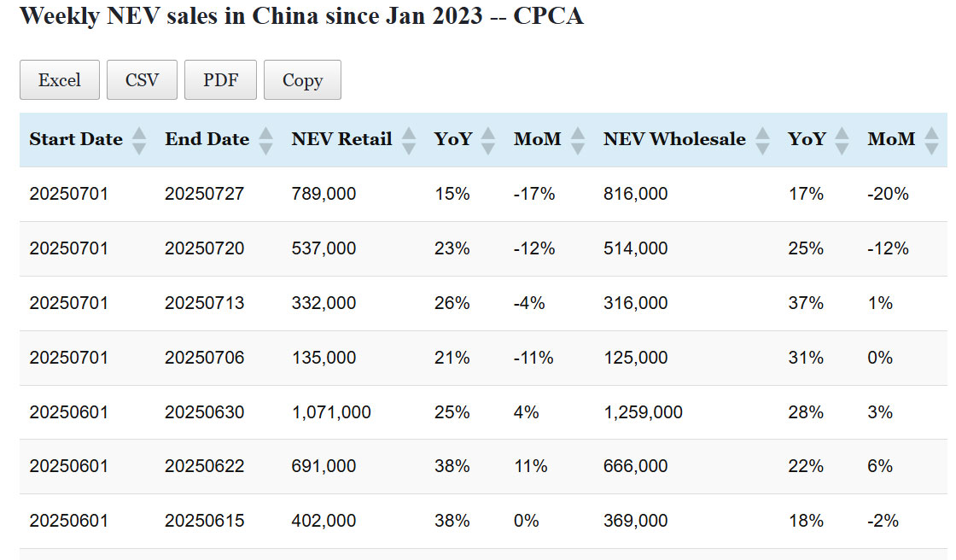Export table to PDF
This screenshot has width=956, height=560.
[x=220, y=80]
